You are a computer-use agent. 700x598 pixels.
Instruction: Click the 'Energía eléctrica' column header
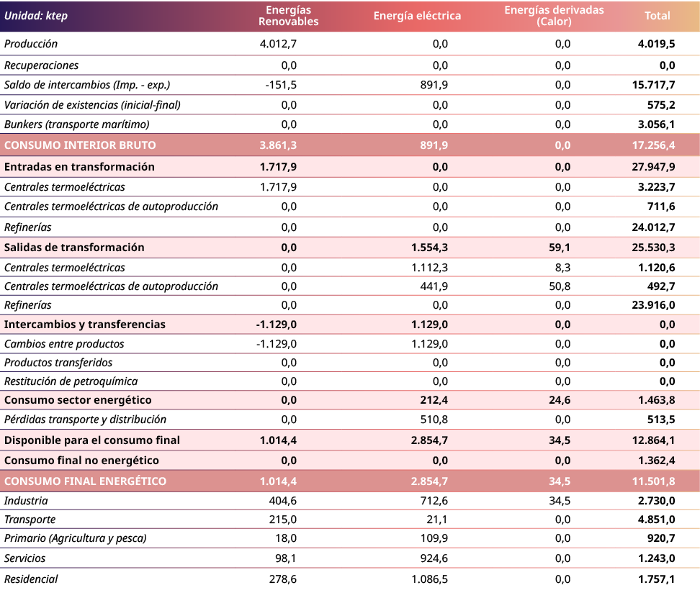click(x=417, y=16)
